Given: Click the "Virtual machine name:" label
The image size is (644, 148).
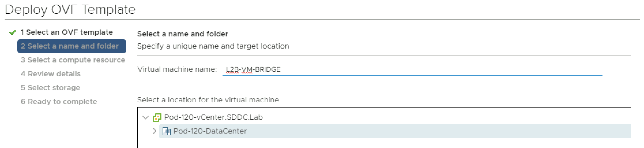Looking at the screenshot, I should [177, 69].
